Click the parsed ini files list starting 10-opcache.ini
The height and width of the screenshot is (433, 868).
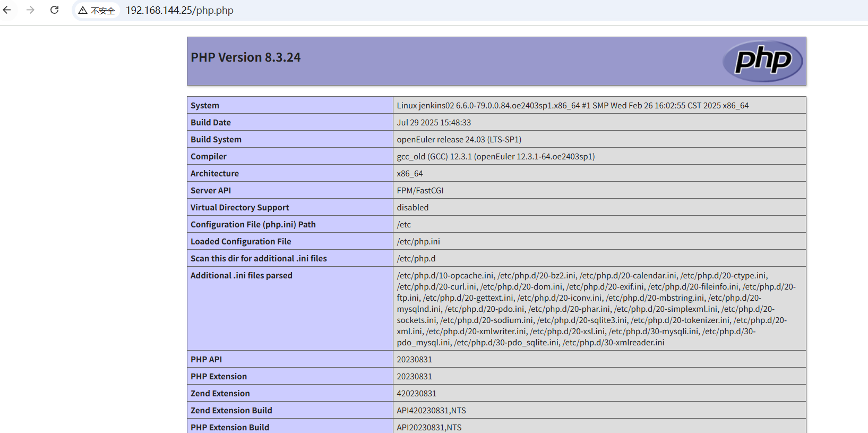pyautogui.click(x=596, y=309)
